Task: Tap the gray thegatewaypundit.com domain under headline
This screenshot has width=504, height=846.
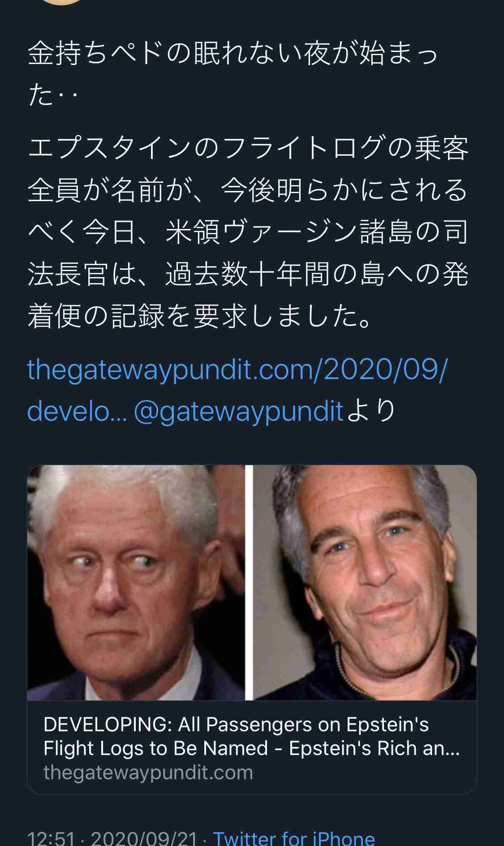Action: tap(148, 773)
